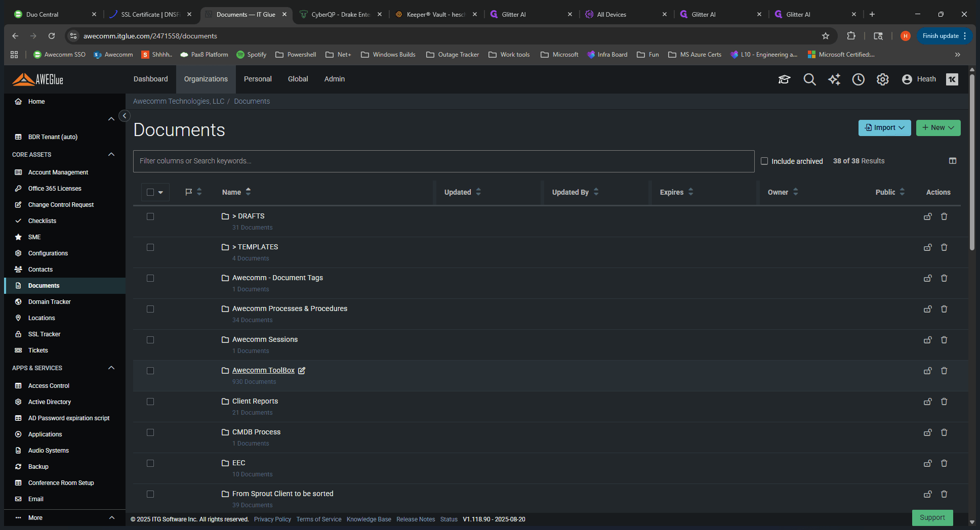Select the Client Reports row checkbox
The width and height of the screenshot is (980, 530).
pos(150,402)
